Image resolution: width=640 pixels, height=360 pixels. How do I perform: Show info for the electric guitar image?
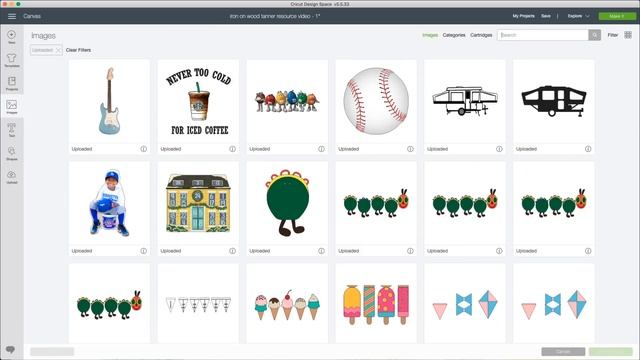point(144,149)
